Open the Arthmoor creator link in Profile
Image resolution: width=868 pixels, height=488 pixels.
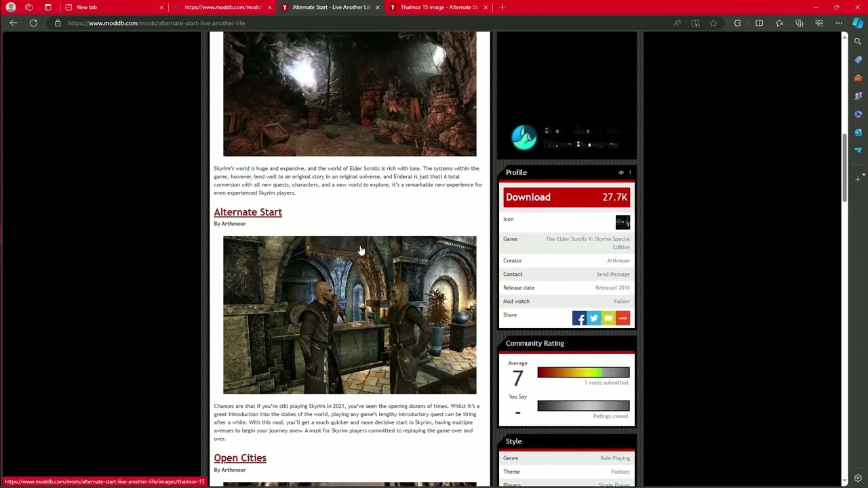point(618,261)
